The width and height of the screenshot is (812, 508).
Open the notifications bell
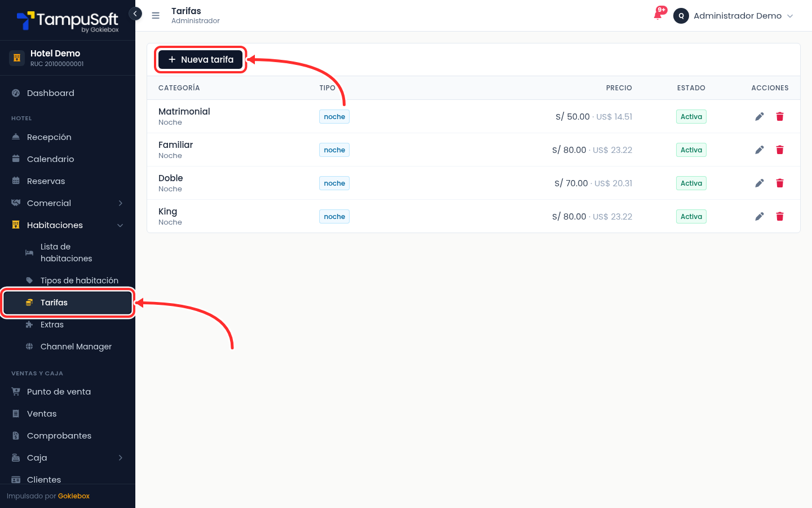658,15
